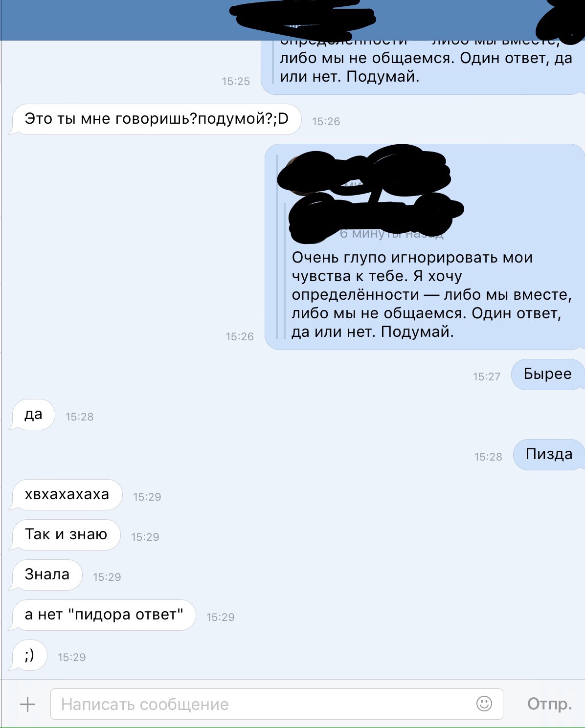This screenshot has width=585, height=728.
Task: Click the blue chat header bar
Action: (292, 20)
